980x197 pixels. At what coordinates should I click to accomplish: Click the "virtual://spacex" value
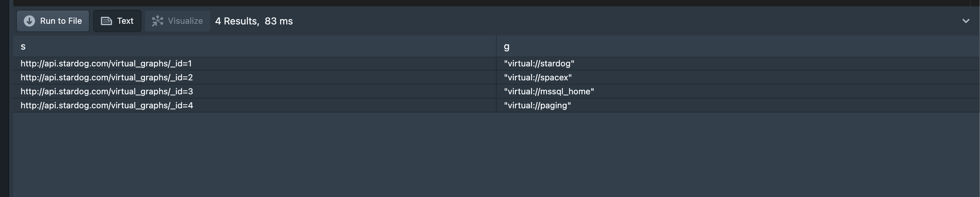[538, 78]
